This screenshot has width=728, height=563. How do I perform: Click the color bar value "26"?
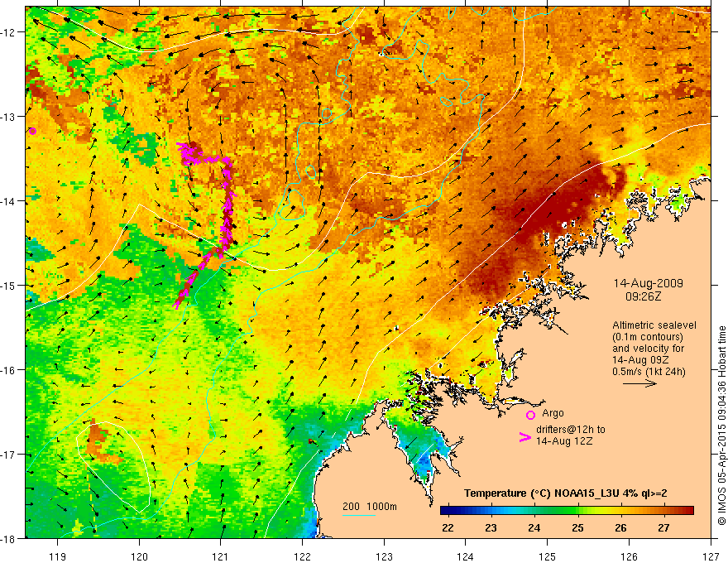(620, 527)
